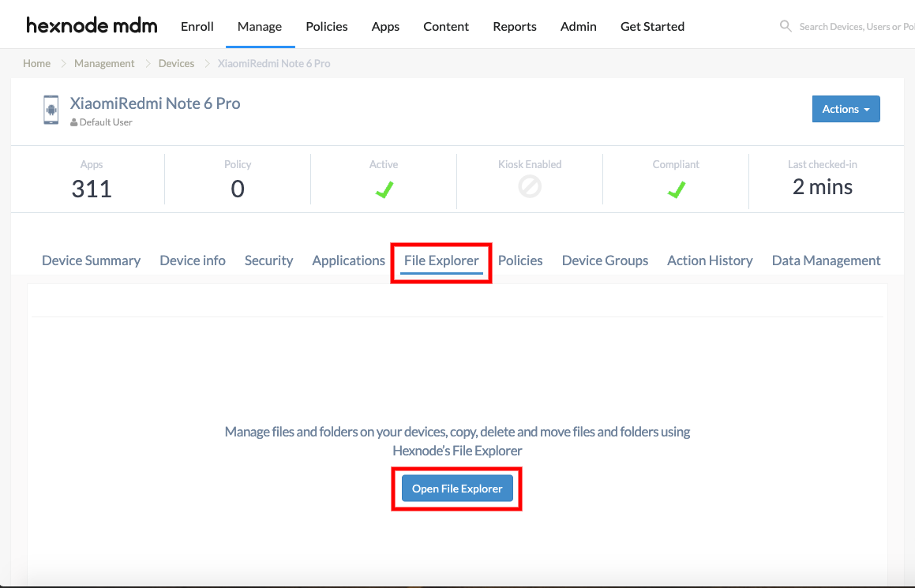The image size is (915, 588).
Task: Switch to the Data Management tab
Action: (827, 260)
